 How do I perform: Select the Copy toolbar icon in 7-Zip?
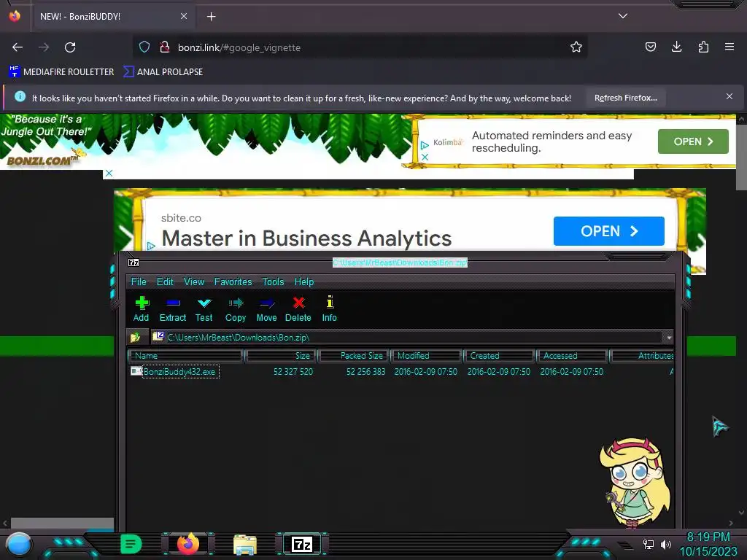tap(236, 309)
